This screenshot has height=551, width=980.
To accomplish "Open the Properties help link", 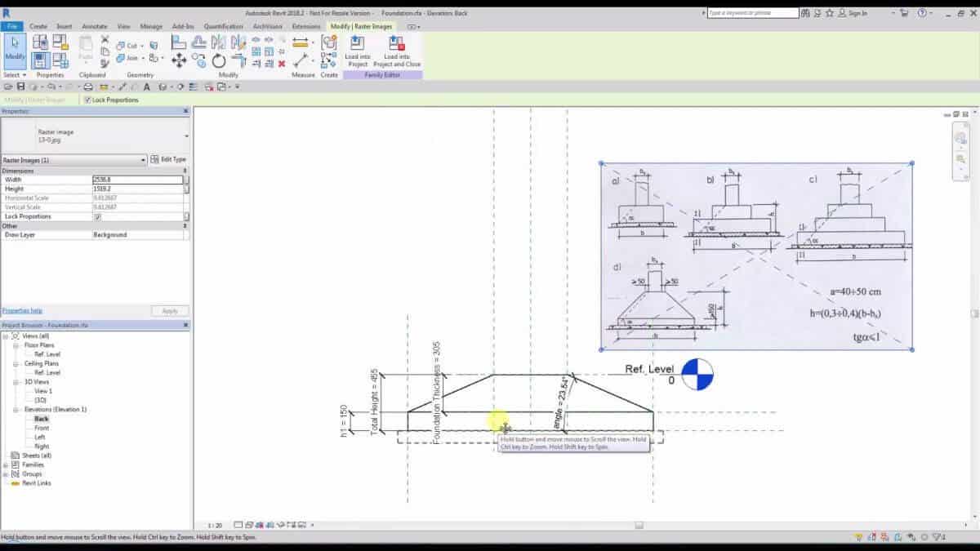I will pos(22,311).
